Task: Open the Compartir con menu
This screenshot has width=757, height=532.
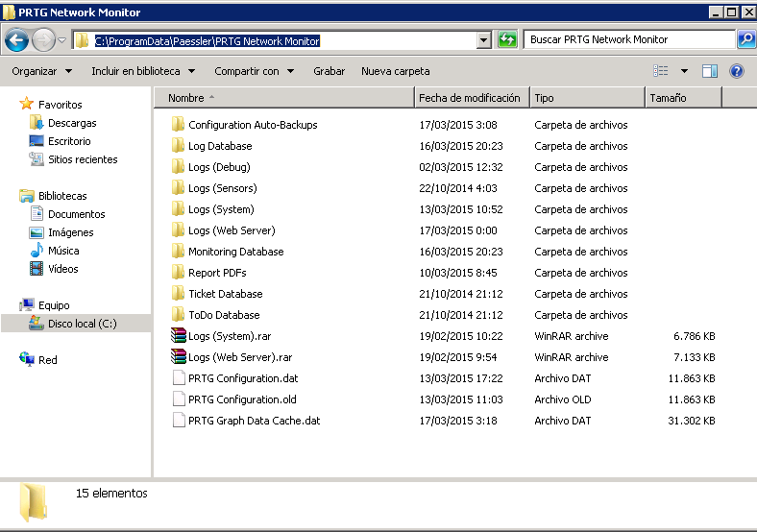Action: [254, 71]
